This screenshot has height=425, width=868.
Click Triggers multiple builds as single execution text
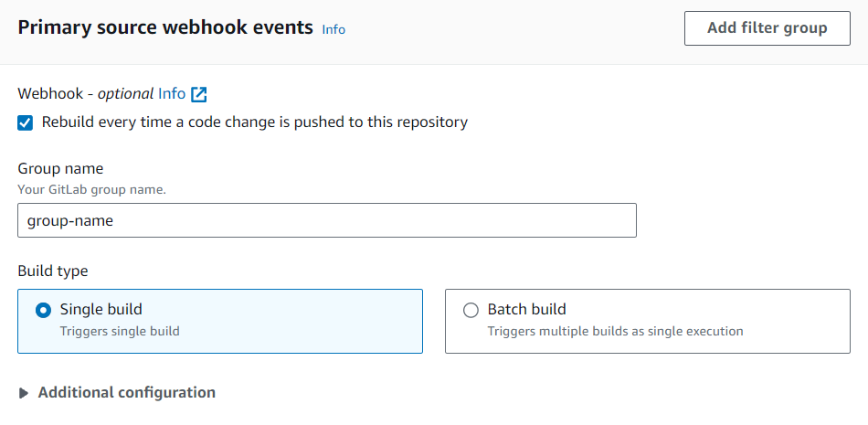615,331
